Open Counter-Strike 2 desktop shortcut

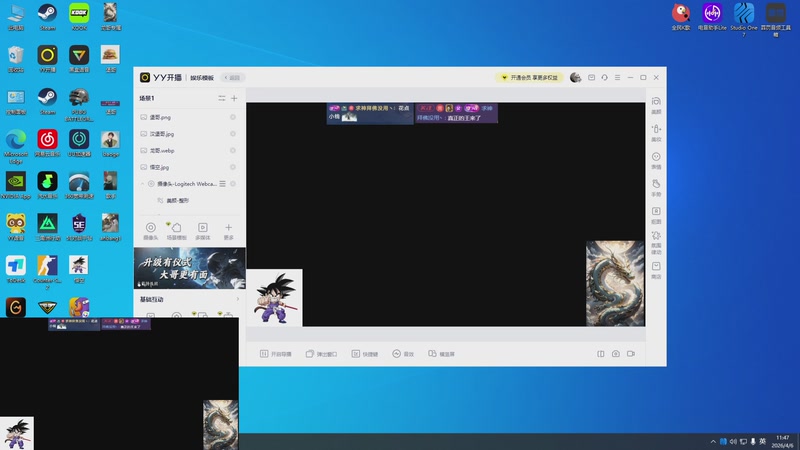[x=47, y=272]
